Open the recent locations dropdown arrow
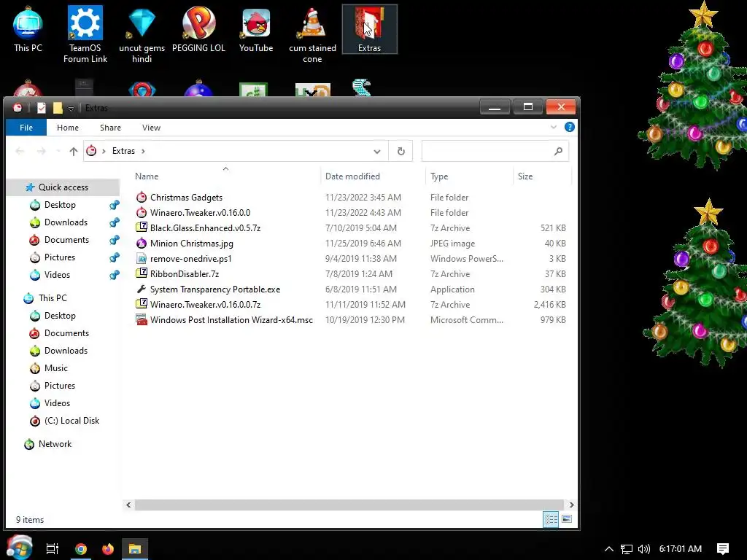 (58, 151)
